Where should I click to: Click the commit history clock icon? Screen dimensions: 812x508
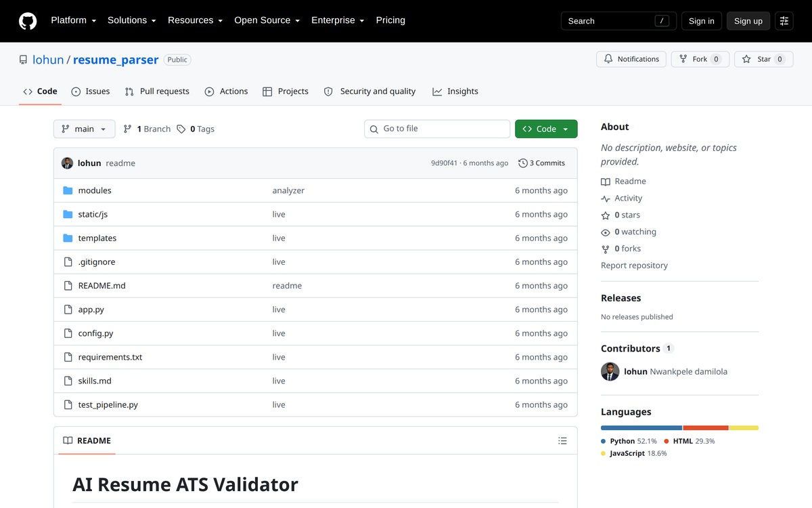tap(523, 163)
